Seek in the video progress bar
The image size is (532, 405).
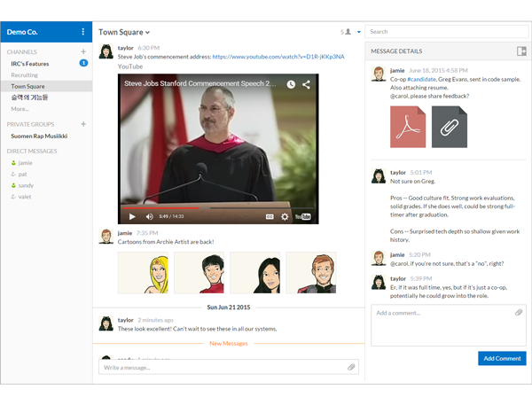(218, 207)
